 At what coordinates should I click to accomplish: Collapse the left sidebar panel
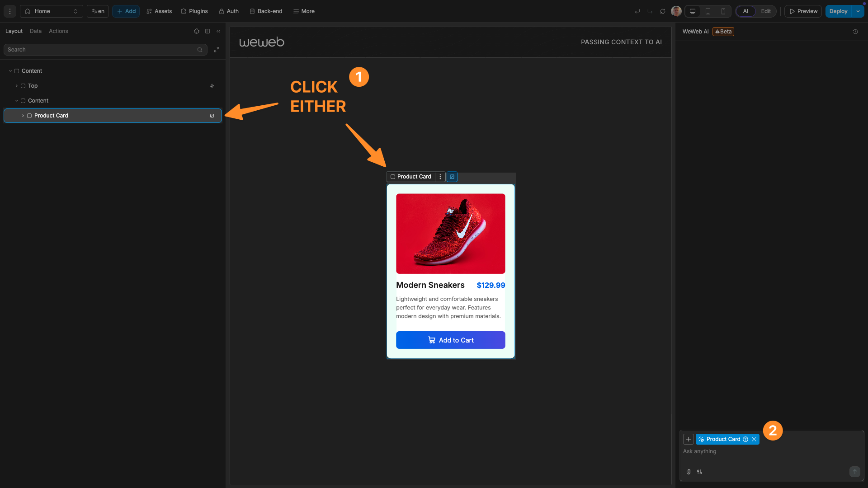[218, 31]
